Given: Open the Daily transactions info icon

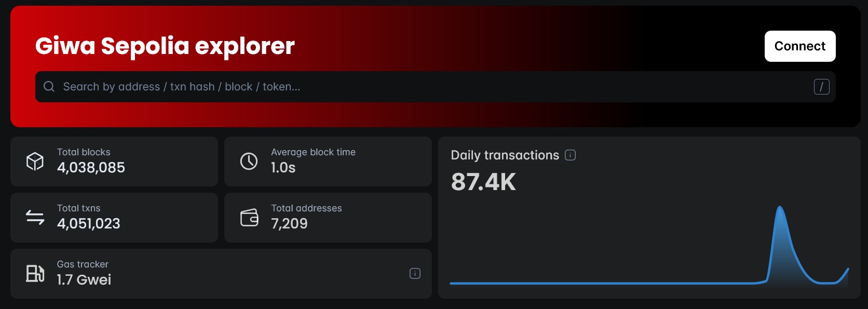Looking at the screenshot, I should click(x=570, y=155).
